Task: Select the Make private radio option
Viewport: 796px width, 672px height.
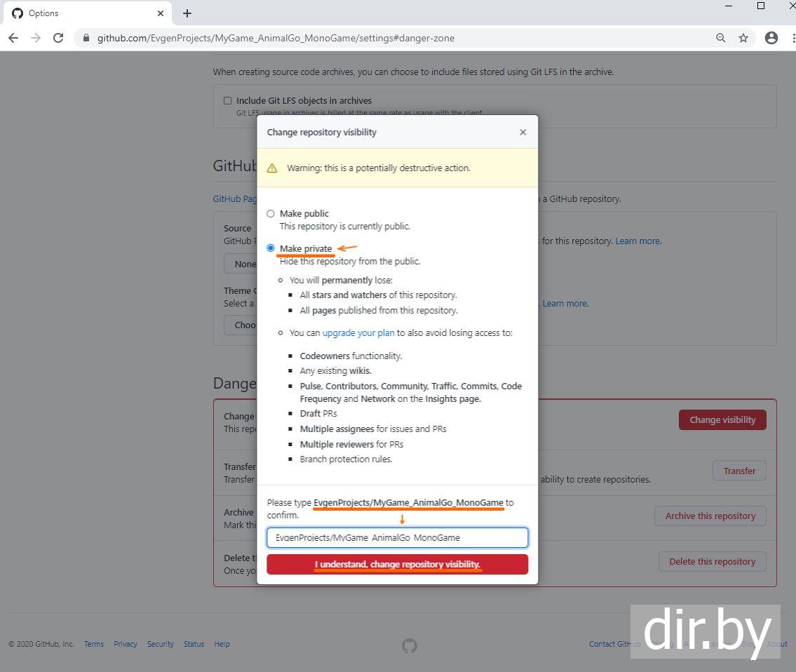Action: 271,248
